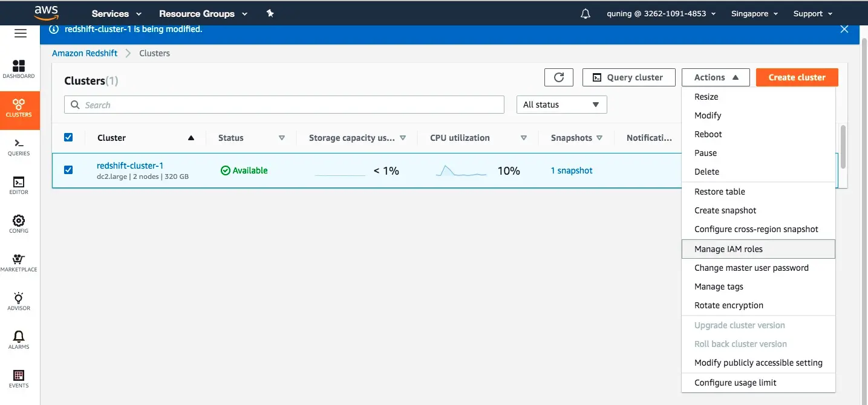Viewport: 868px width, 405px height.
Task: Click the Query cluster button
Action: coord(628,77)
